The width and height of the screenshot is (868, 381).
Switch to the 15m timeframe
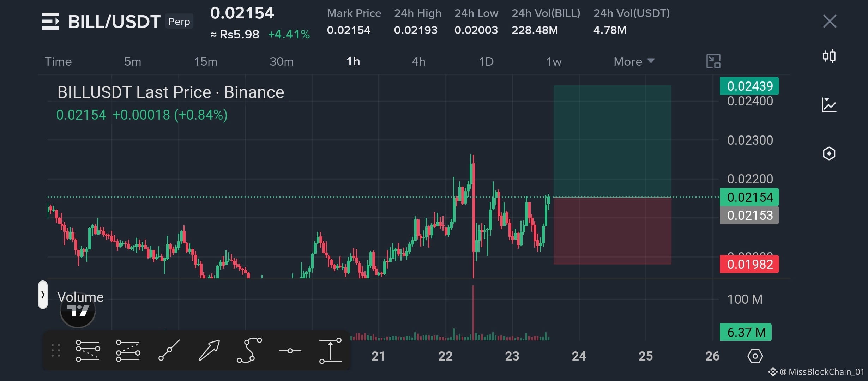206,61
